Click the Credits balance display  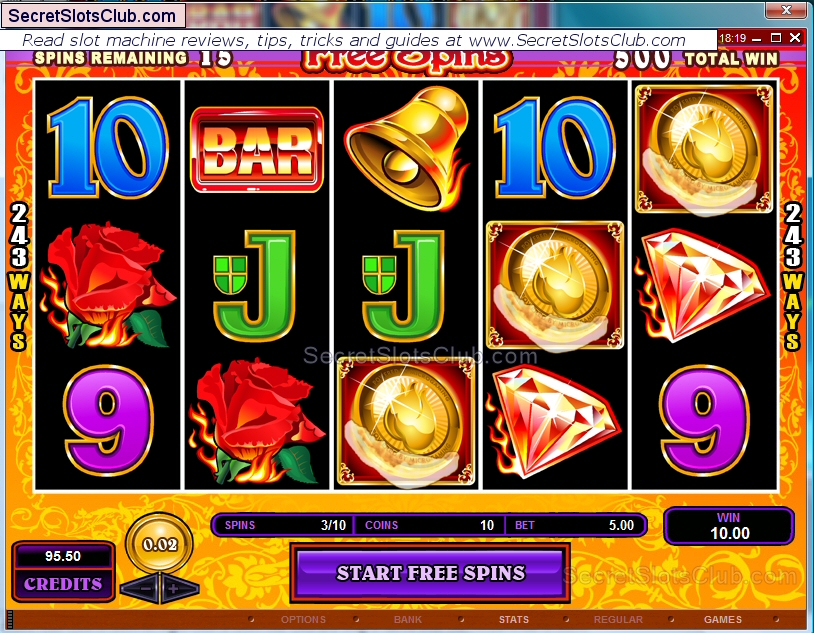63,571
